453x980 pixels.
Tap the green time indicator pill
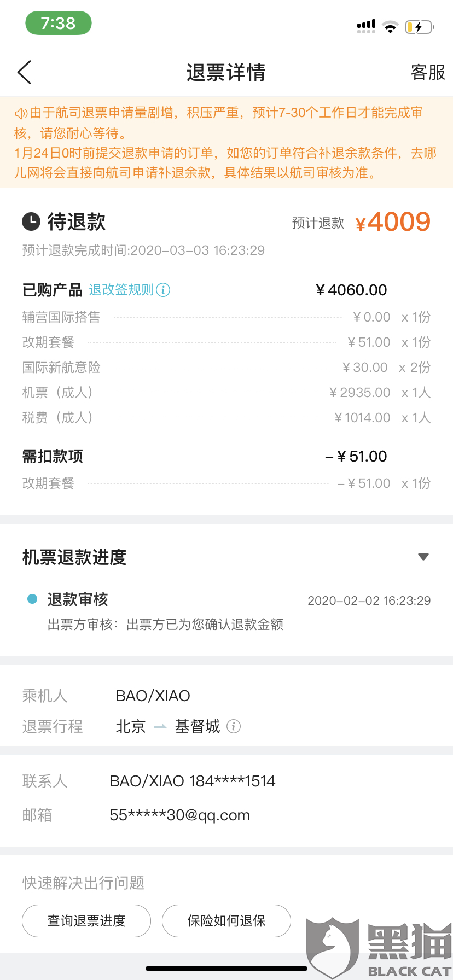59,24
